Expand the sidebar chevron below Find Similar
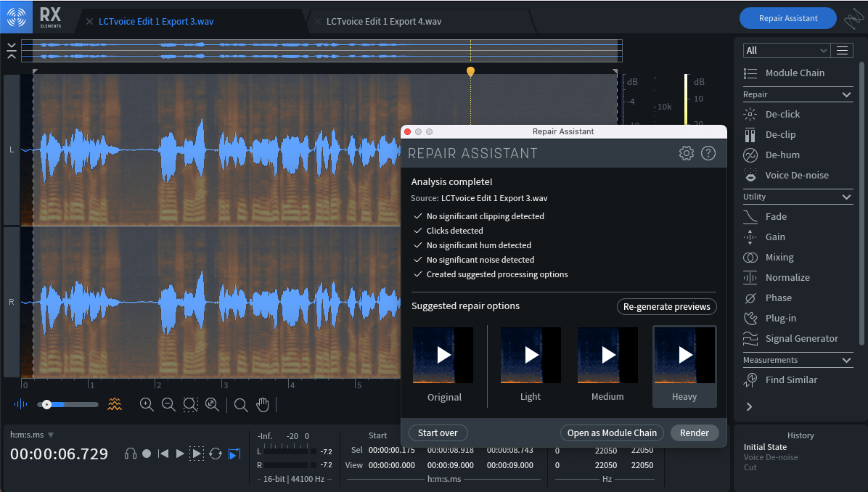This screenshot has width=868, height=492. pos(750,407)
